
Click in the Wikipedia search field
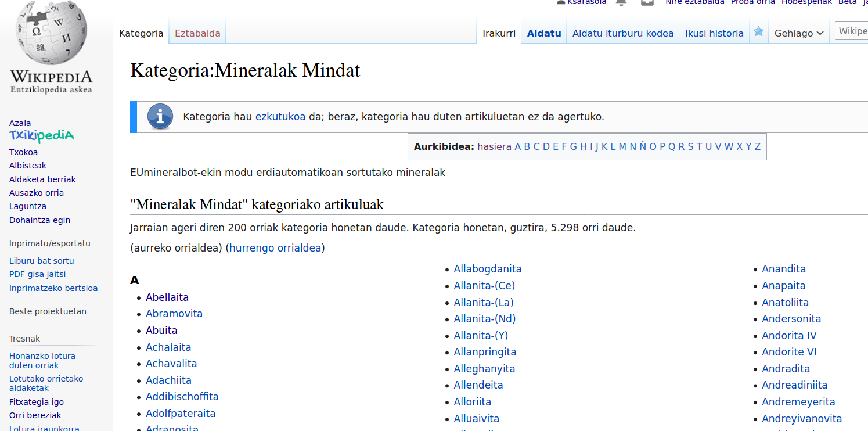click(852, 31)
